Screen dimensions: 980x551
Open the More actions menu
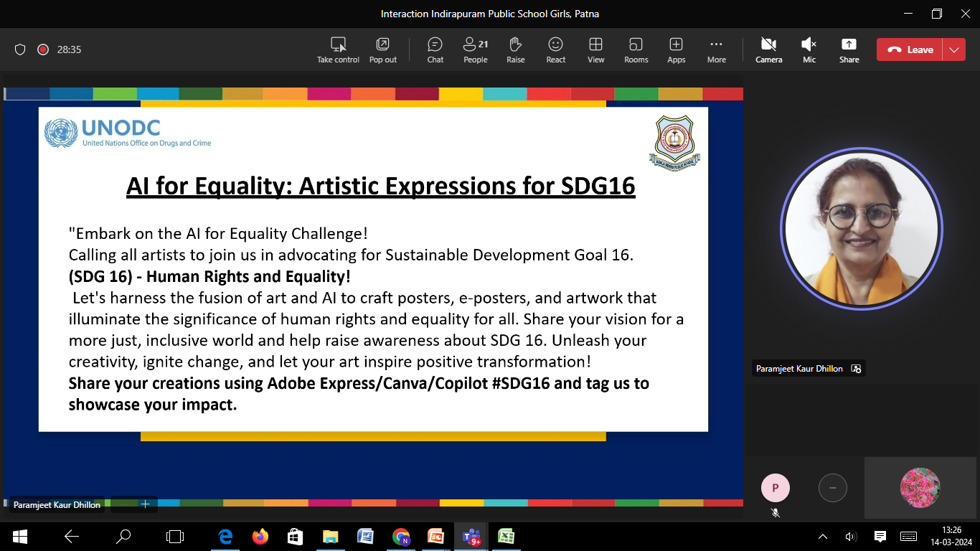pyautogui.click(x=717, y=50)
